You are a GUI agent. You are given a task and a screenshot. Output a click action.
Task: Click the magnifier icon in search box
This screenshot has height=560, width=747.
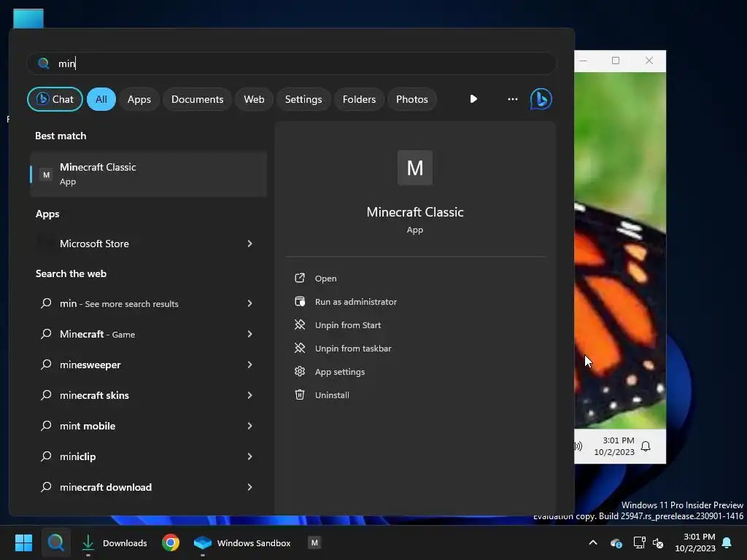[43, 63]
